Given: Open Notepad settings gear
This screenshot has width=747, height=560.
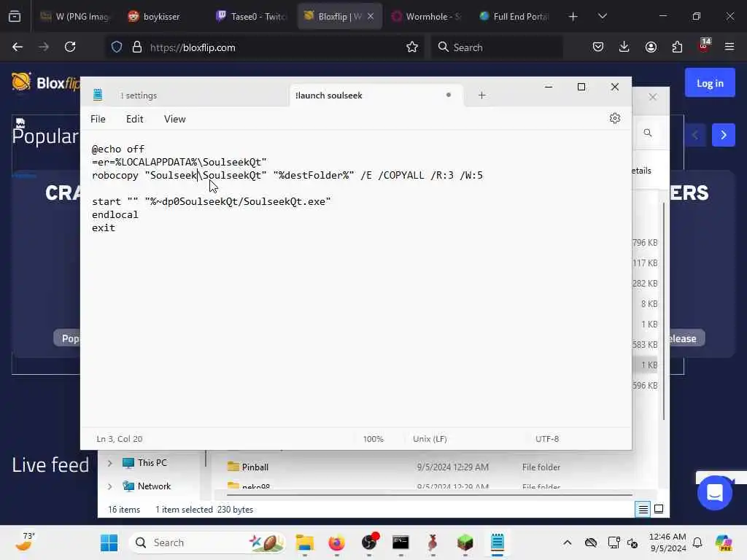Looking at the screenshot, I should [x=614, y=118].
